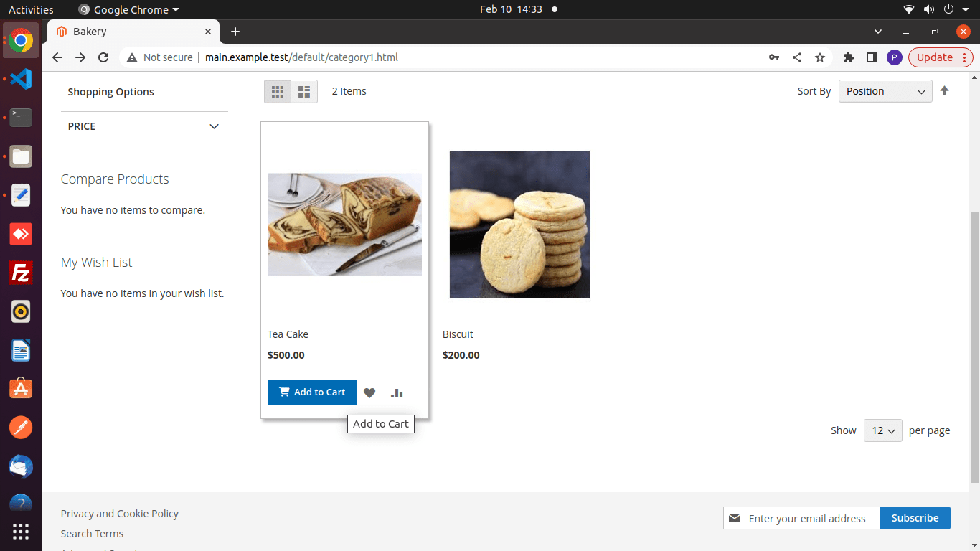Add Tea Cake to the cart
980x551 pixels.
click(x=311, y=392)
